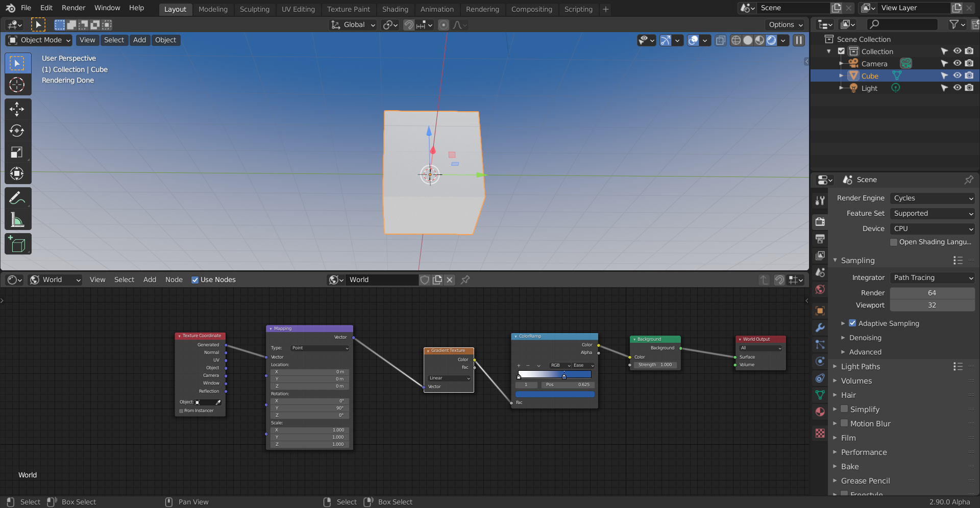Toggle the Use Nodes checkbox
The height and width of the screenshot is (508, 980).
(x=195, y=280)
